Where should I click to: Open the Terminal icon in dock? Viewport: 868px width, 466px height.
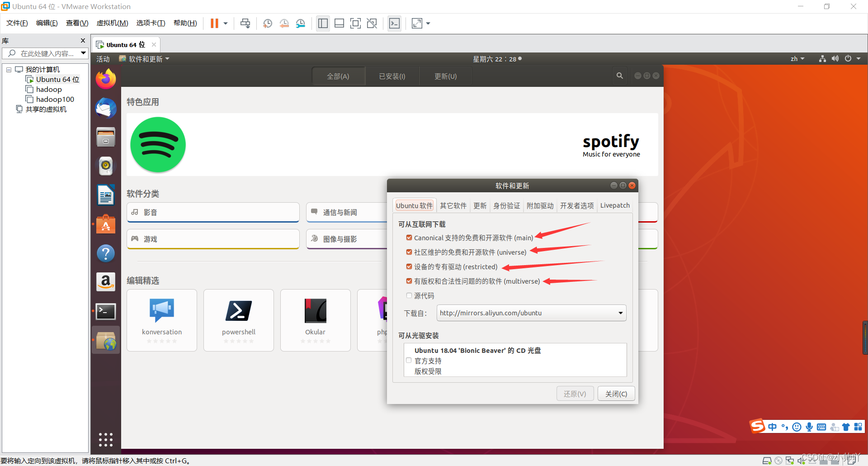(106, 311)
